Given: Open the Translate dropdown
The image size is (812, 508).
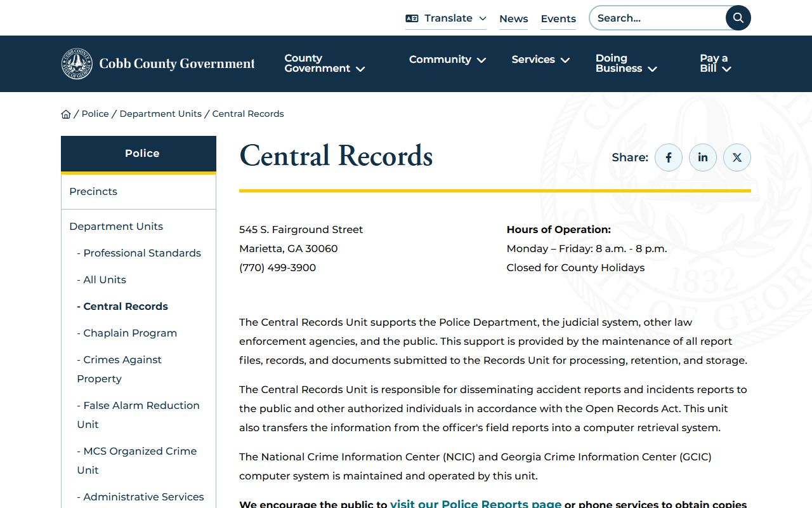Looking at the screenshot, I should pyautogui.click(x=446, y=18).
